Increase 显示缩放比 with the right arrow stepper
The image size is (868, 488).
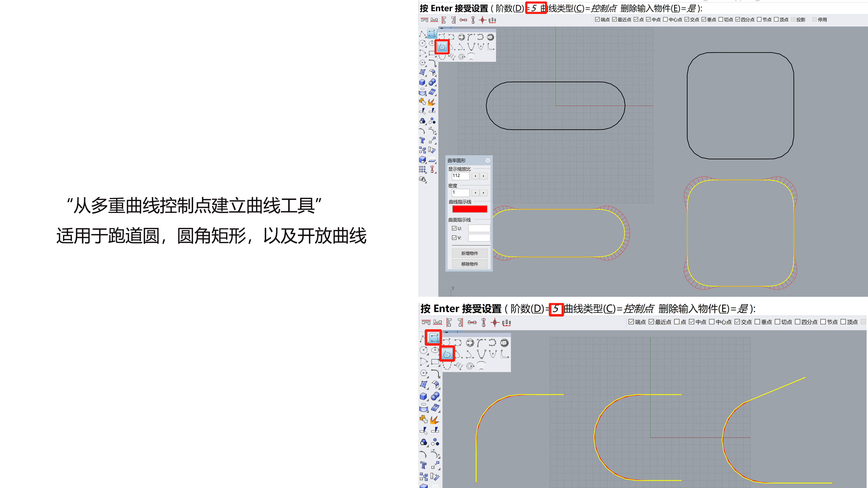pyautogui.click(x=484, y=176)
